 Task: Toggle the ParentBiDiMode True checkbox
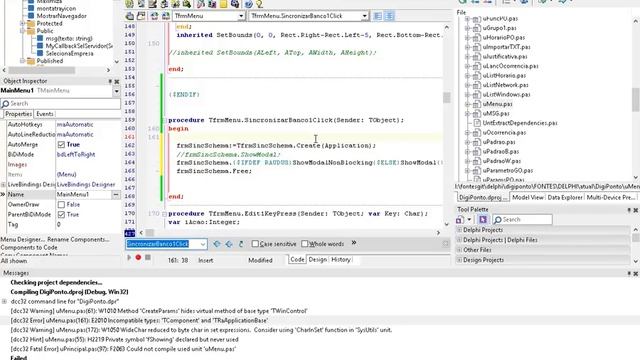(x=61, y=214)
